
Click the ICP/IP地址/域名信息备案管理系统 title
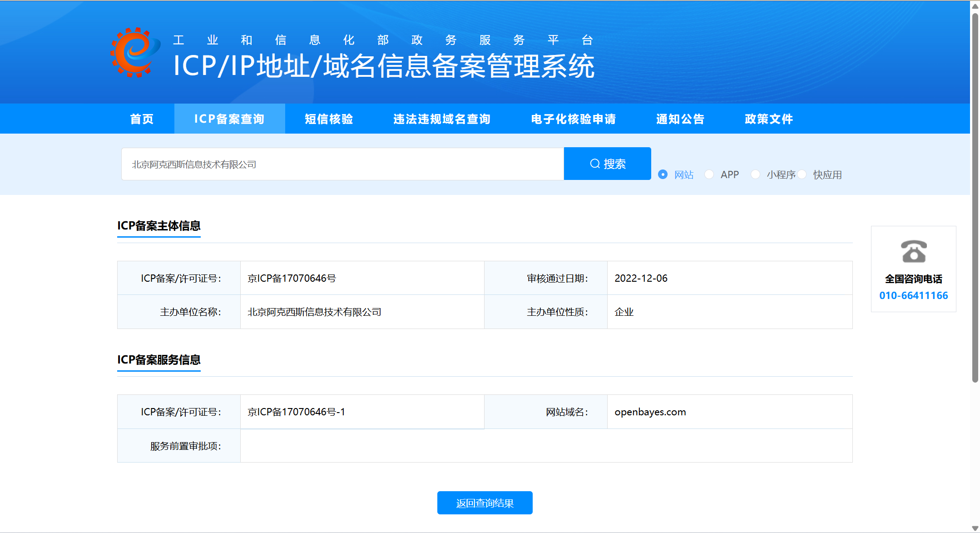[x=384, y=66]
